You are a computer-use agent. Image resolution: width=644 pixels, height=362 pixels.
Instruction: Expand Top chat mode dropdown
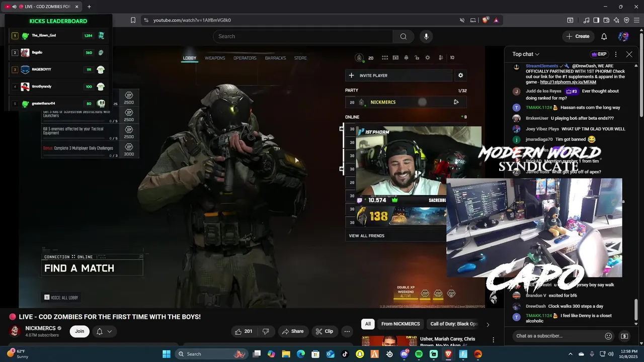[x=526, y=54]
